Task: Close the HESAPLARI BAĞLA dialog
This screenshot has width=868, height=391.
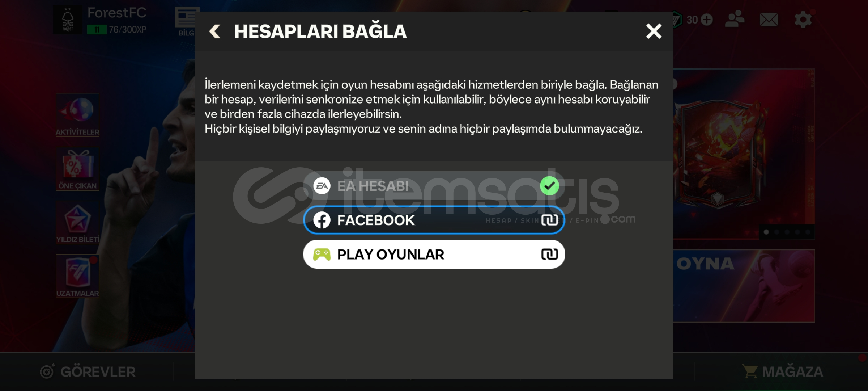Action: click(654, 31)
